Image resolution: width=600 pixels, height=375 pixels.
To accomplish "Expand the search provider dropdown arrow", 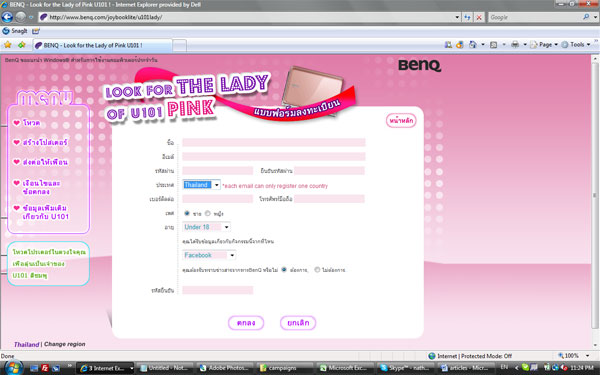I will (595, 17).
